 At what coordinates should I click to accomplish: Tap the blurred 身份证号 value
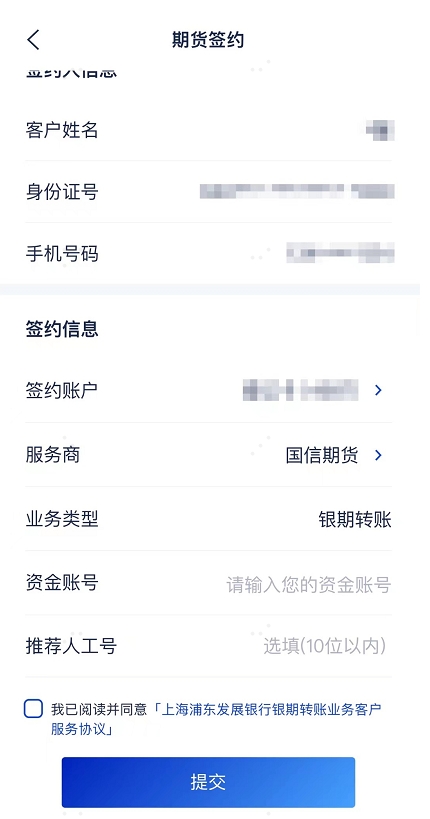pyautogui.click(x=297, y=192)
